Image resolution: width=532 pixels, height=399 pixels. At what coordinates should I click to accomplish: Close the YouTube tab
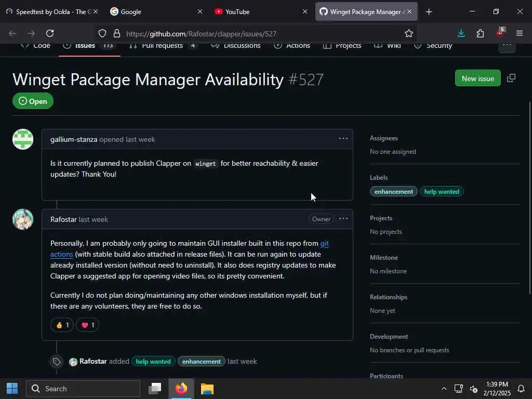click(x=304, y=11)
